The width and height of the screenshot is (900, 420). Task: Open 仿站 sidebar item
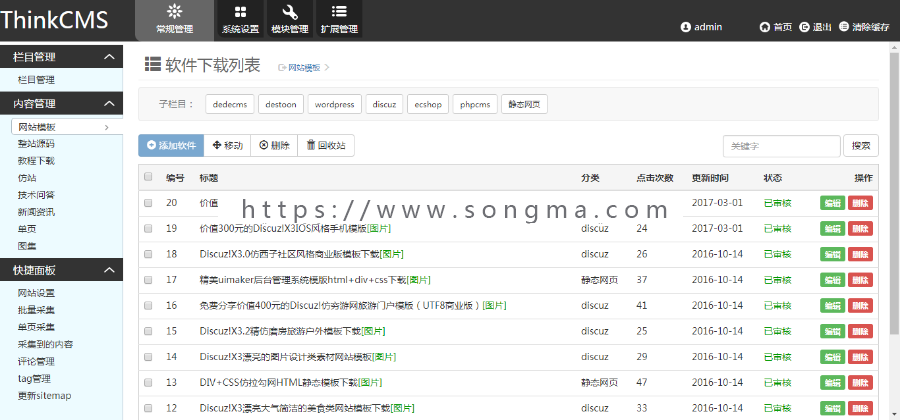pyautogui.click(x=27, y=178)
